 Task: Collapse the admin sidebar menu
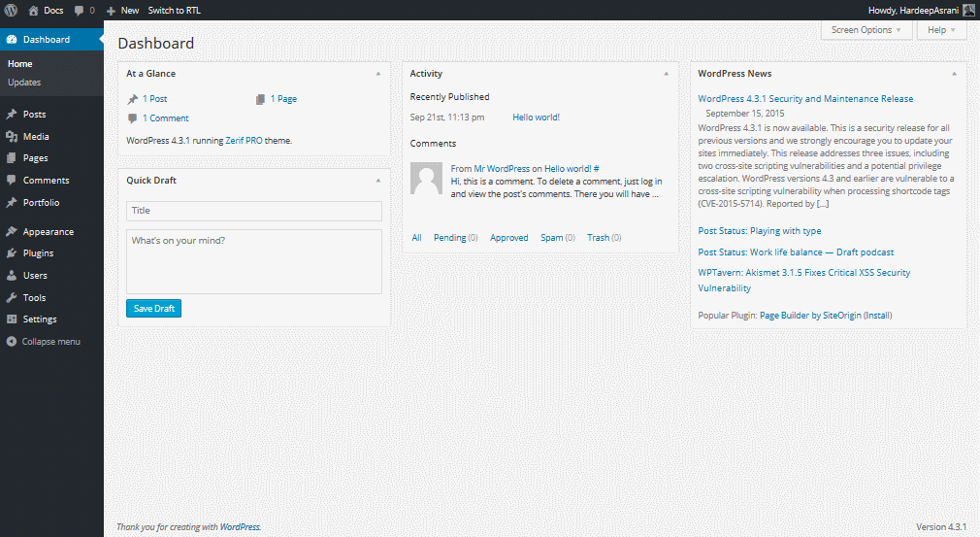50,342
